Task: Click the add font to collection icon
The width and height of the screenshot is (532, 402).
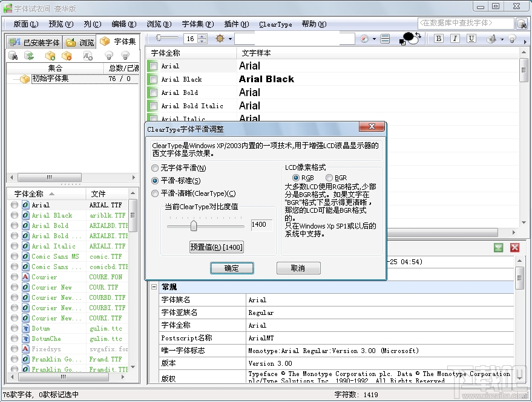Action: (x=88, y=56)
